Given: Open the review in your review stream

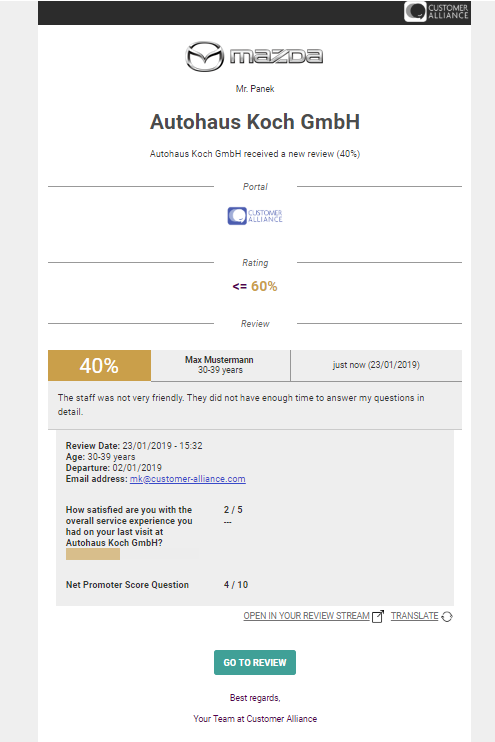Looking at the screenshot, I should (x=306, y=616).
